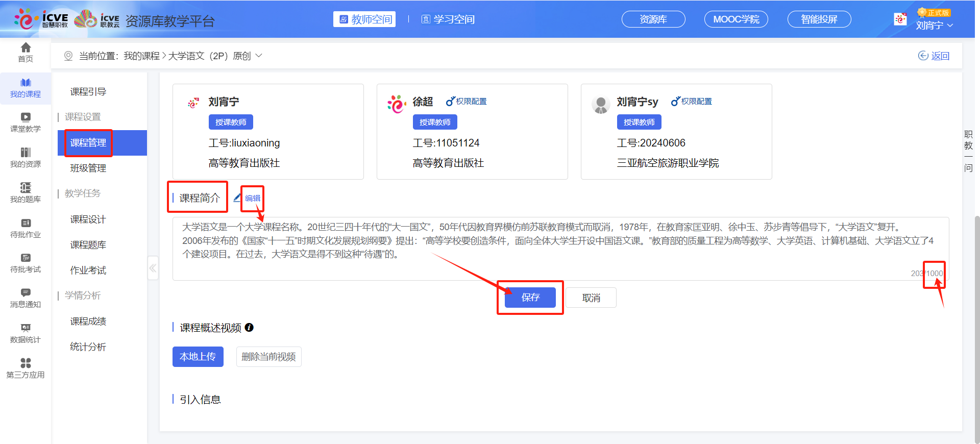Select 班级管理 in the course menu

pos(88,168)
